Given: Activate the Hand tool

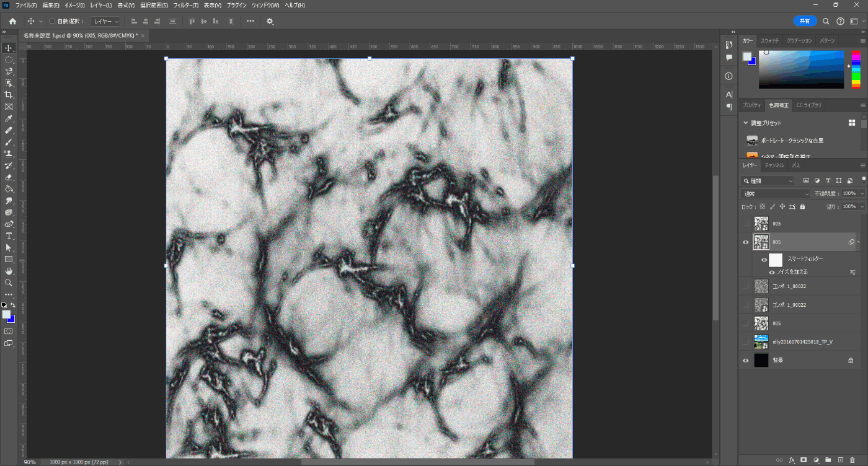Looking at the screenshot, I should tap(9, 271).
